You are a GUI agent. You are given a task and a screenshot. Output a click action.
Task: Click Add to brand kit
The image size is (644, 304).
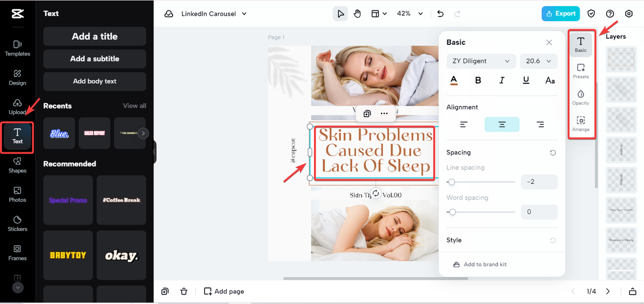480,264
